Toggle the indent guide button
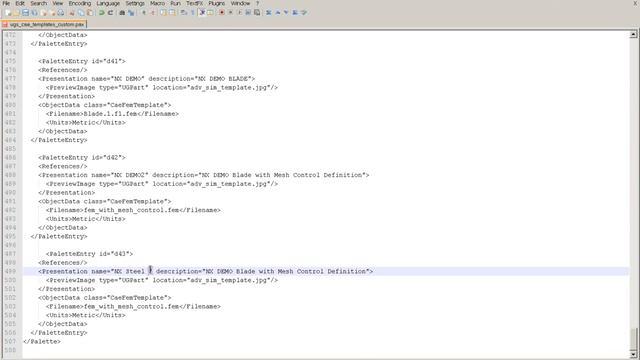640x360 pixels. coord(202,13)
